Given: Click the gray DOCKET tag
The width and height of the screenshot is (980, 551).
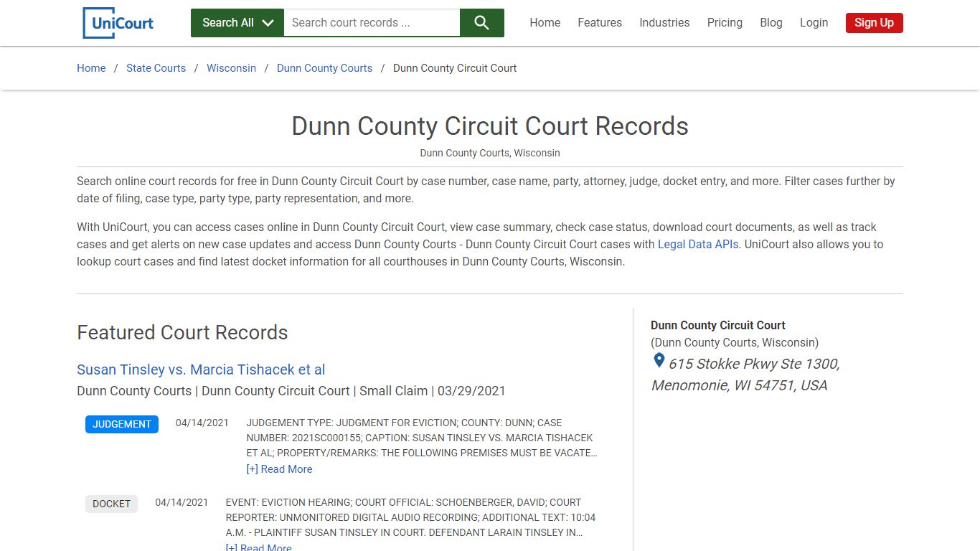Looking at the screenshot, I should (x=111, y=504).
